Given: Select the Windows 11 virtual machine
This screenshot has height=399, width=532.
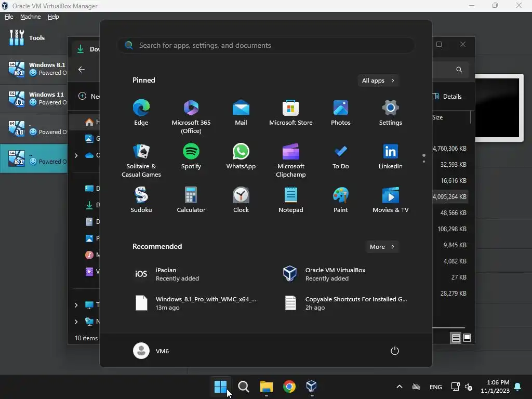Looking at the screenshot, I should (34, 98).
